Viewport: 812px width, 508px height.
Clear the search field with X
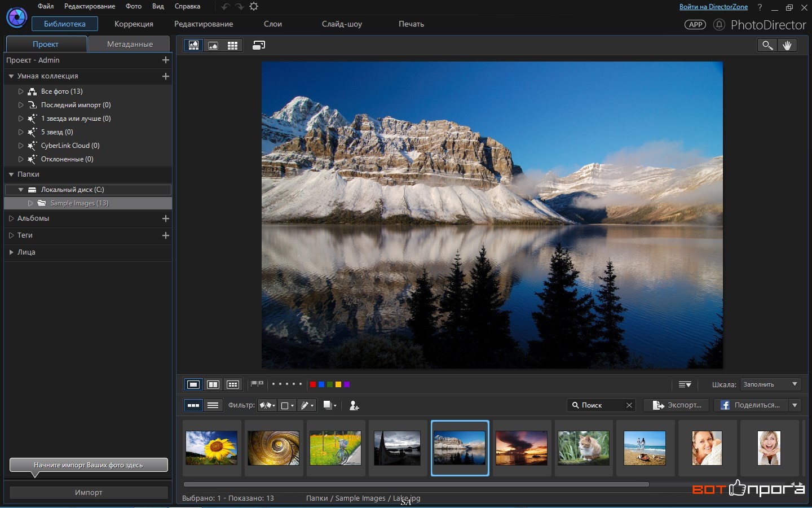[629, 405]
